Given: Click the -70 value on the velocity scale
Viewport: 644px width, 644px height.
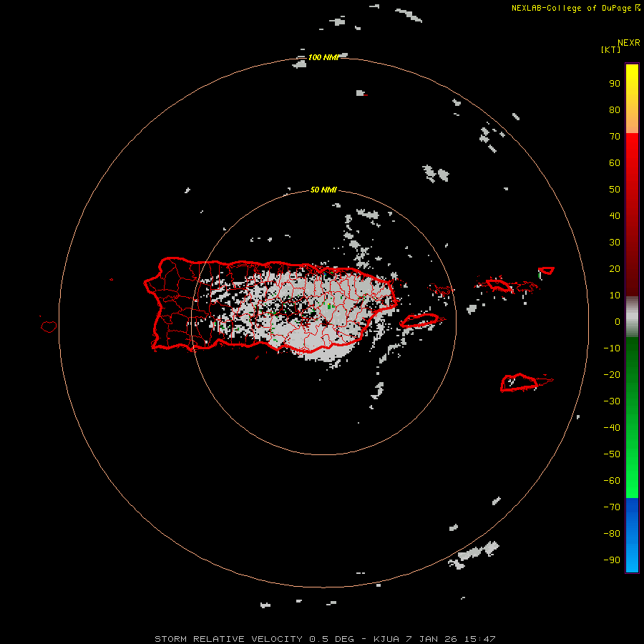Looking at the screenshot, I should point(612,507).
